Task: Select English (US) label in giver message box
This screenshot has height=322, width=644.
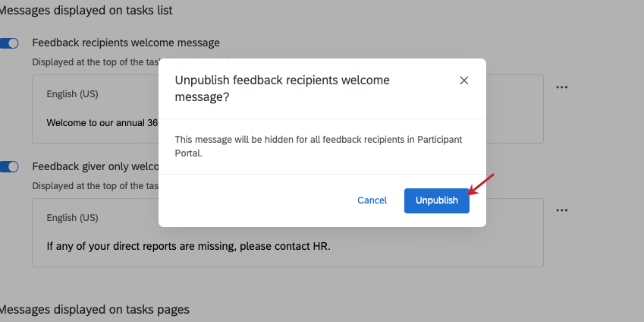Action: click(x=72, y=218)
